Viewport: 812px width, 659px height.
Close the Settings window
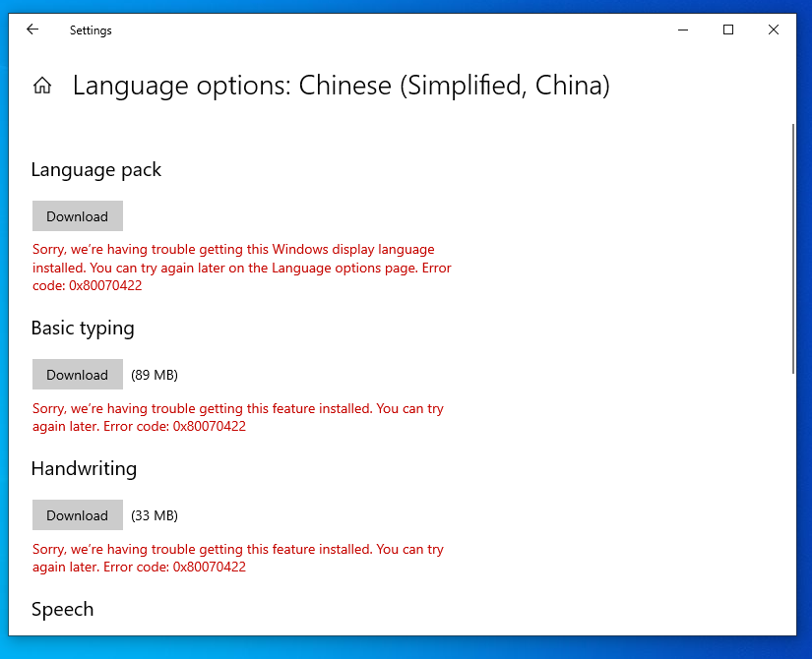click(774, 30)
